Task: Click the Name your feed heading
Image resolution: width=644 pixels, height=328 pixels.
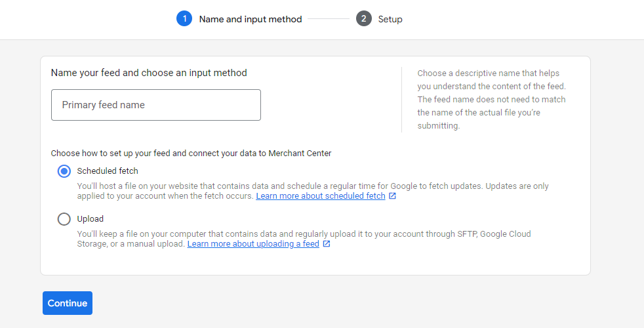Action: (149, 73)
